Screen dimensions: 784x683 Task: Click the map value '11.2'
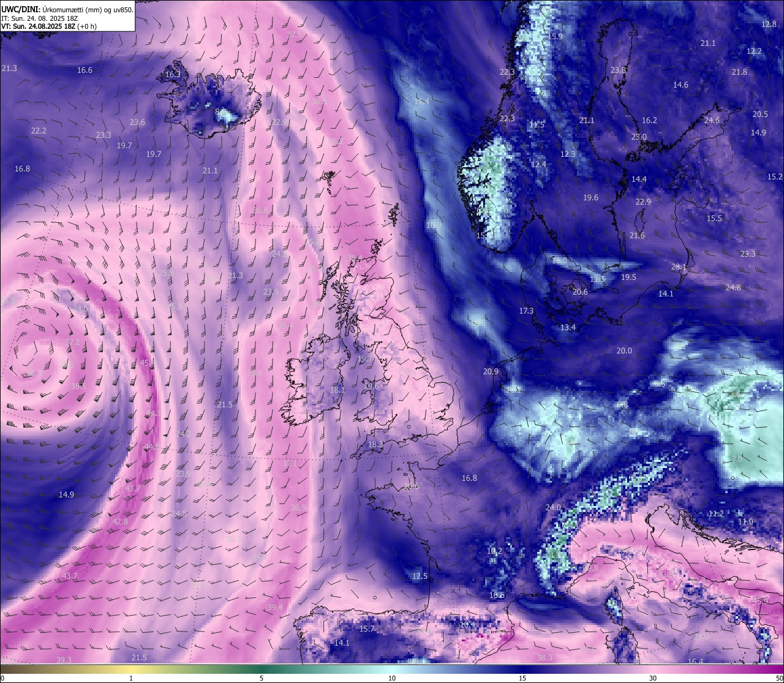pos(716,514)
